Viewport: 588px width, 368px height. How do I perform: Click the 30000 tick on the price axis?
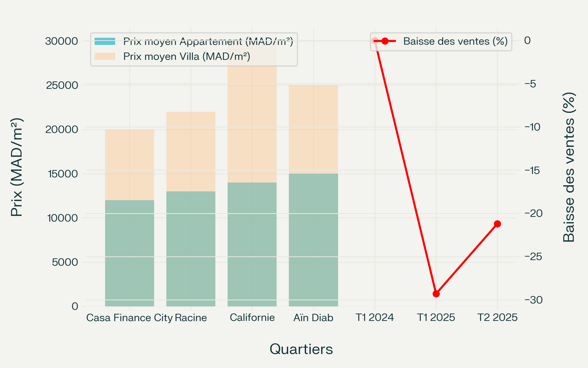pos(61,41)
